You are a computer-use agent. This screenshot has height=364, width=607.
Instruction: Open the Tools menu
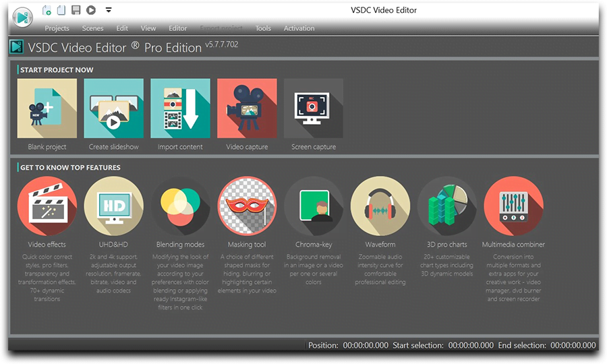click(263, 28)
